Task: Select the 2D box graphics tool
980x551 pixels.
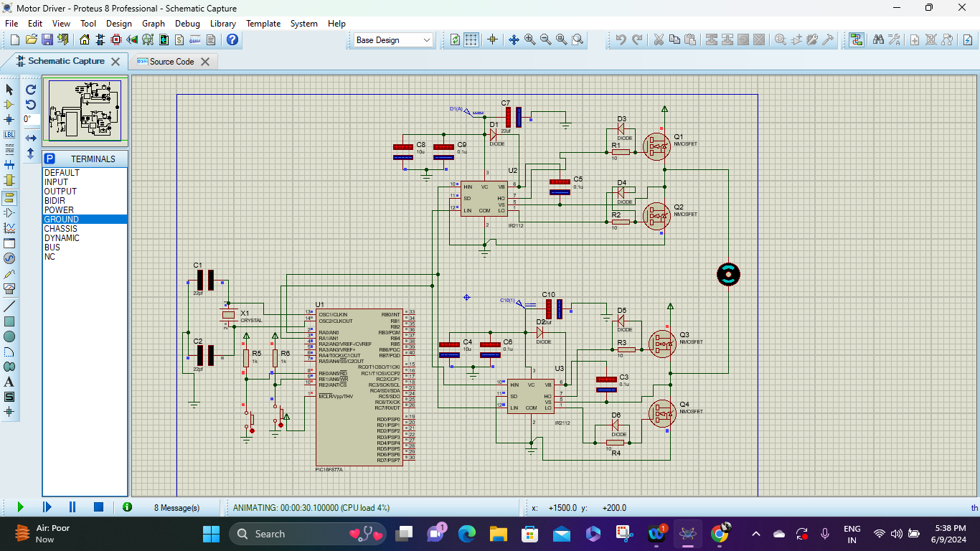Action: point(9,321)
